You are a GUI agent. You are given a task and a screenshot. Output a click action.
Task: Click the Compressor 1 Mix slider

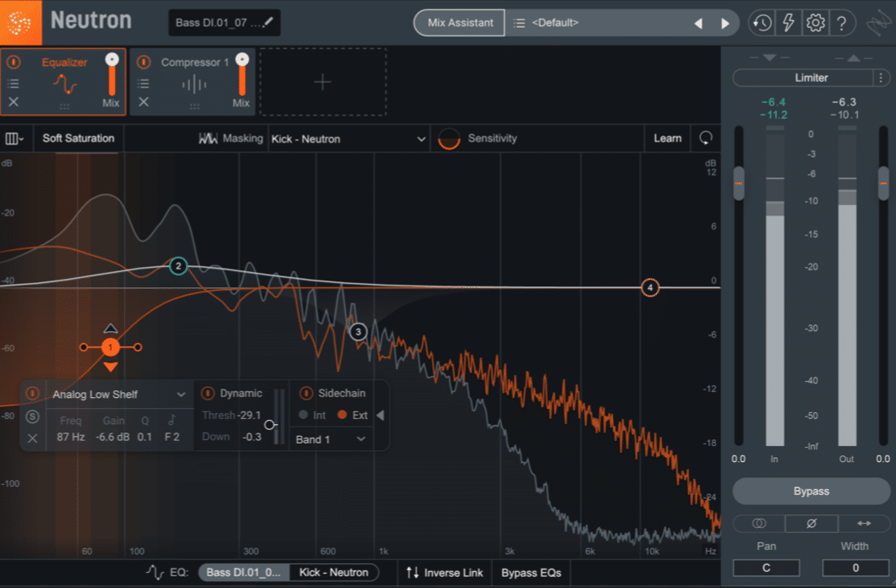click(243, 75)
